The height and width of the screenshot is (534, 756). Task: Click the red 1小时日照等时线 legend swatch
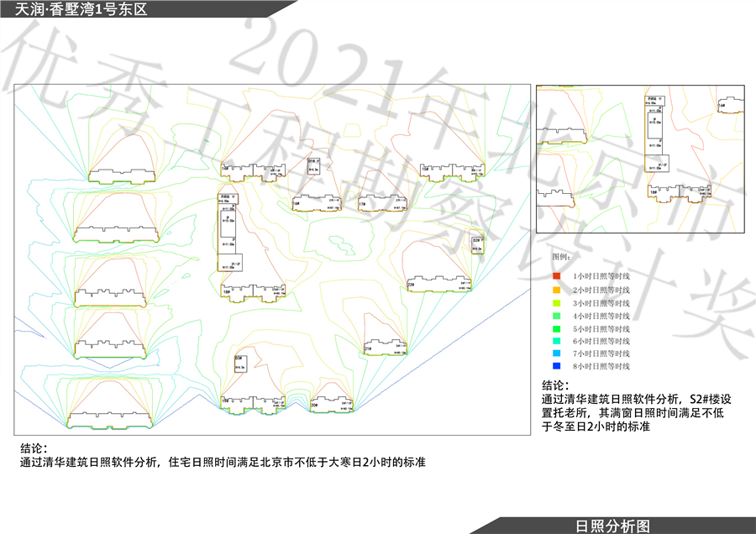pos(555,275)
